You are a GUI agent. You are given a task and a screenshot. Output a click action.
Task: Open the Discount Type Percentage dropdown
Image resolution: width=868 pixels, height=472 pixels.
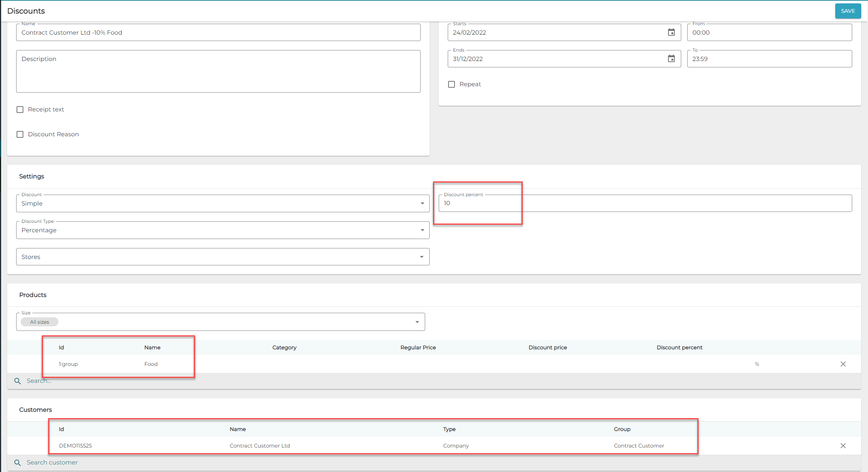coord(222,230)
